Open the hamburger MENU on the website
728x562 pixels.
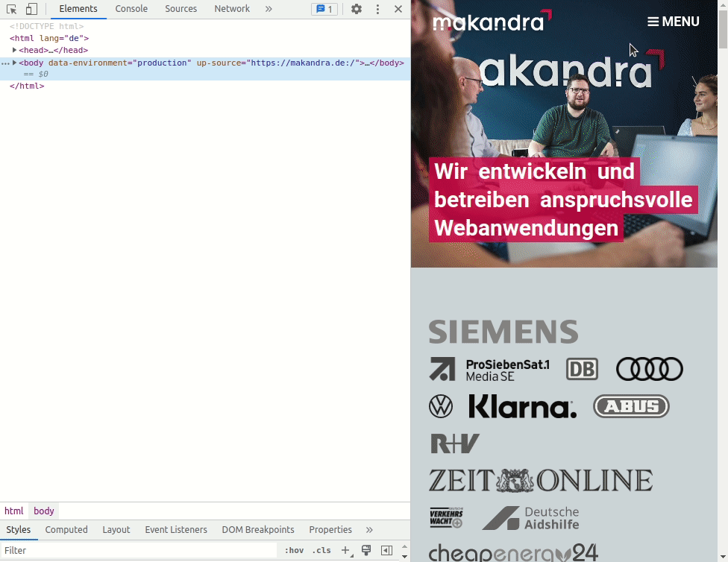(x=673, y=22)
